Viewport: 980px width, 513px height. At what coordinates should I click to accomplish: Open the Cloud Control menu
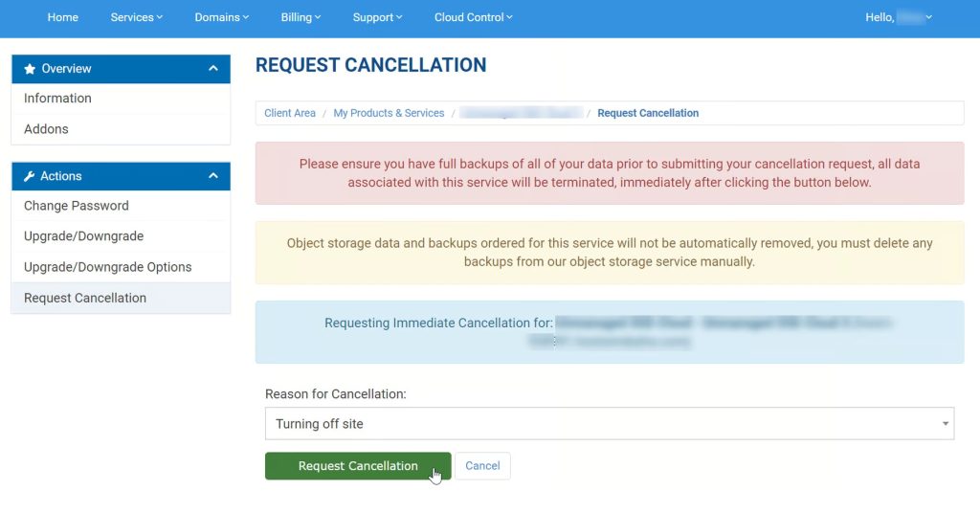[x=473, y=17]
